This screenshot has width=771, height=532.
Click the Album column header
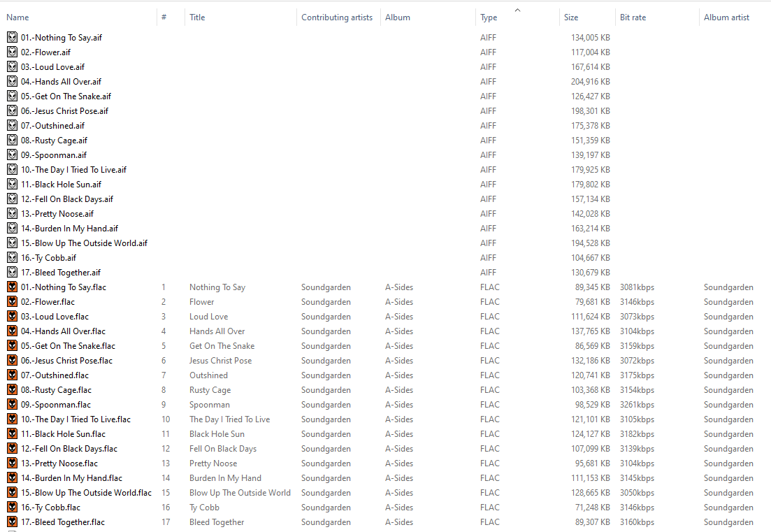(x=398, y=17)
